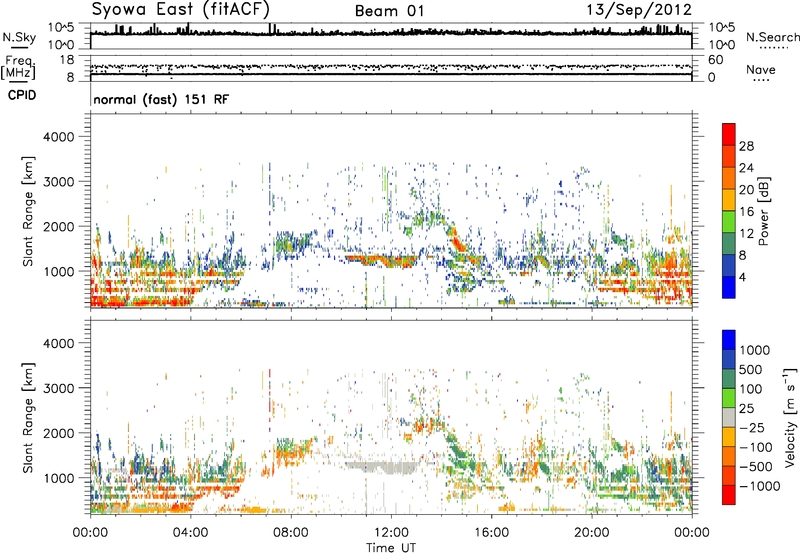This screenshot has height=554, width=800.
Task: Click the "4" label on power colorbar
Action: [742, 278]
